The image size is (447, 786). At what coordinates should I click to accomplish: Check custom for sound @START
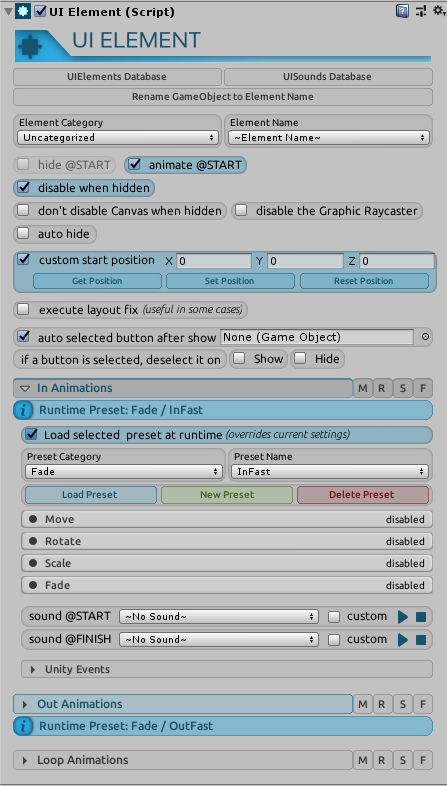point(334,617)
